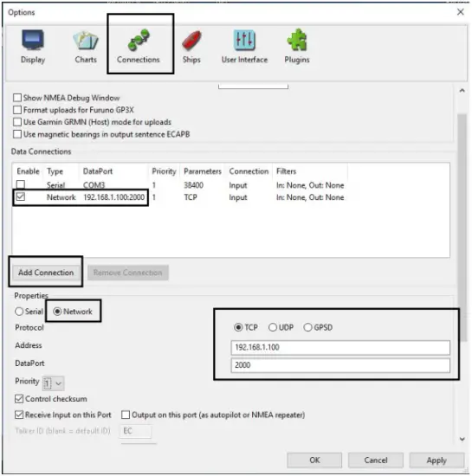Enable magnetic bearings in output sentence ECAPB

coord(17,134)
